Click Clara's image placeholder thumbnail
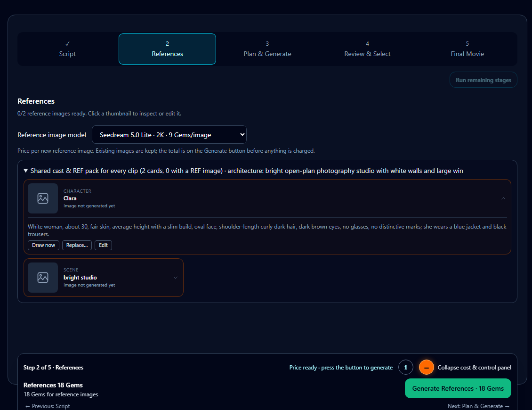The image size is (532, 410). 43,198
